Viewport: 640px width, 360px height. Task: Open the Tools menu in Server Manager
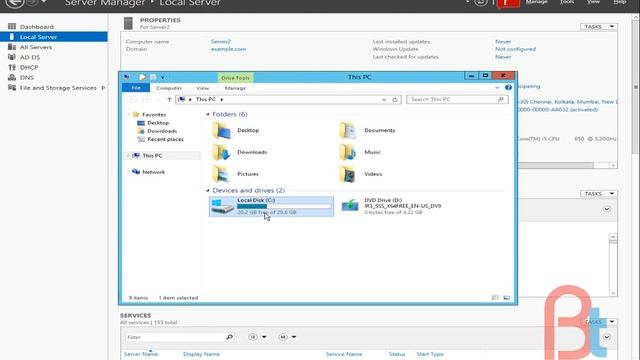pyautogui.click(x=567, y=2)
